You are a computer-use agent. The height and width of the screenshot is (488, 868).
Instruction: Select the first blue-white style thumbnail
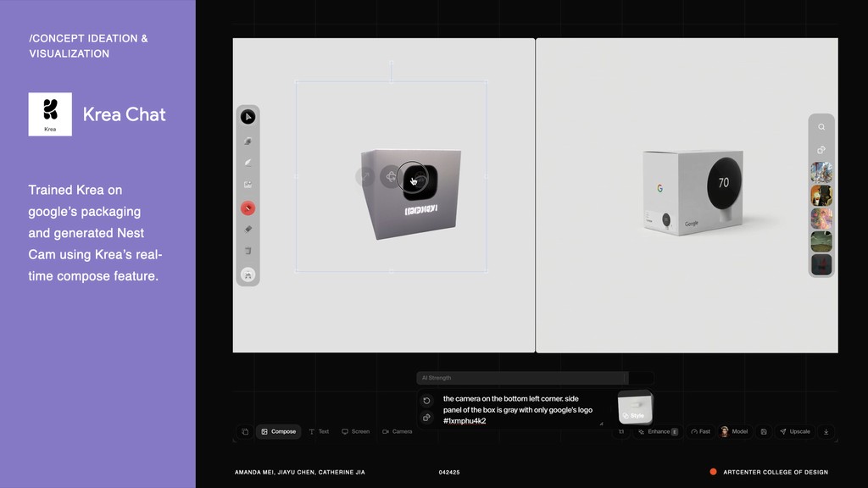(821, 173)
